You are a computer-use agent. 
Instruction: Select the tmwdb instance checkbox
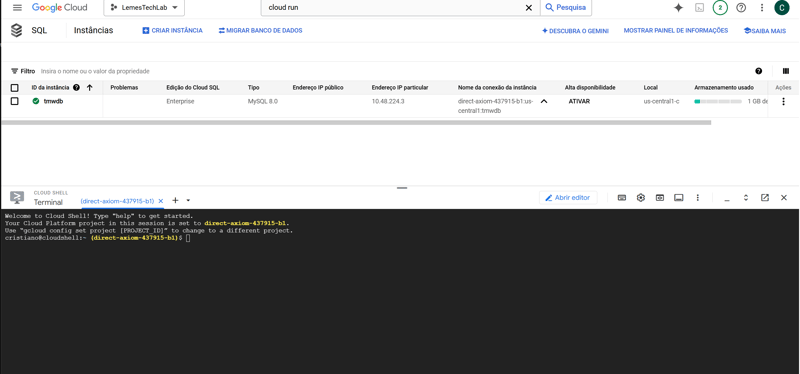pos(15,102)
